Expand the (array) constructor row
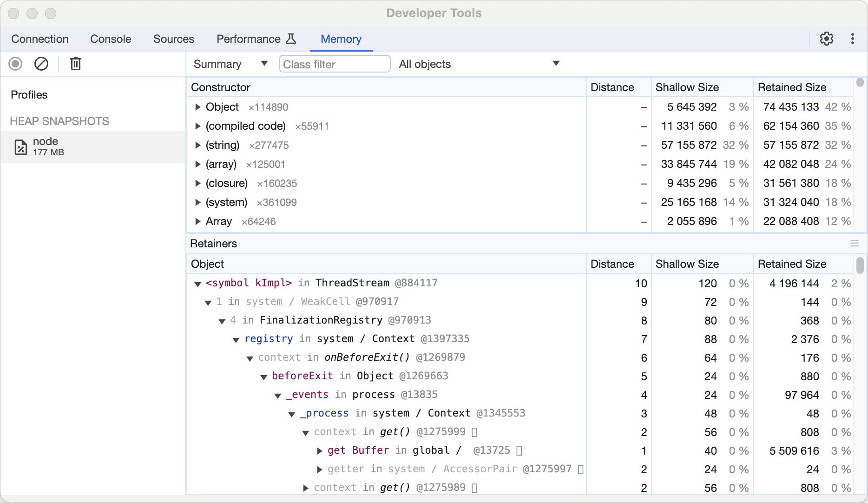 click(197, 164)
